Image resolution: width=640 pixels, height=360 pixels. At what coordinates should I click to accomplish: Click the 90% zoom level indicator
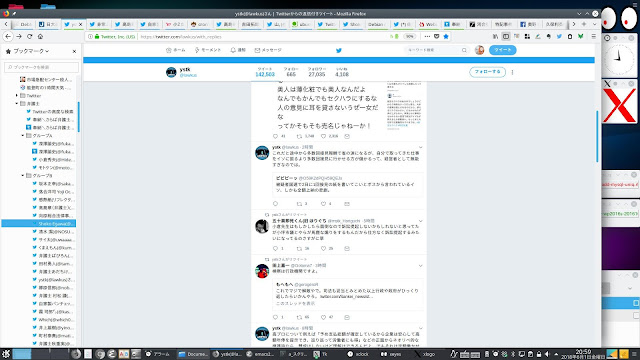(409, 36)
